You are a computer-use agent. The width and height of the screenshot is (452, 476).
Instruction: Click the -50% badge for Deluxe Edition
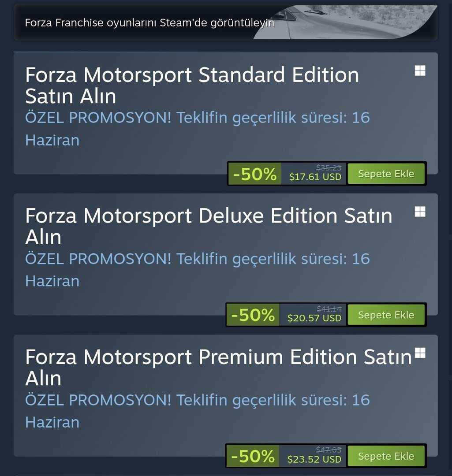253,316
